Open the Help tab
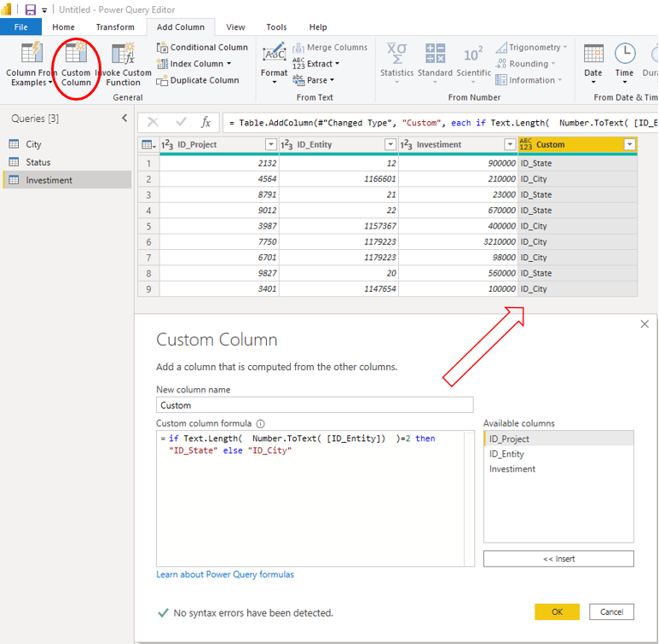Screen dimensions: 659x644 (x=318, y=27)
